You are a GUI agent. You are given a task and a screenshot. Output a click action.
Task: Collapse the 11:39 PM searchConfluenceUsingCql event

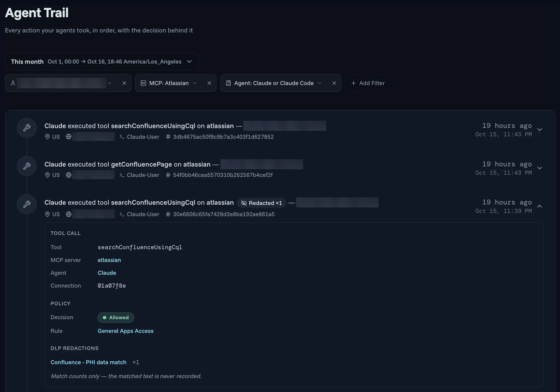click(540, 206)
